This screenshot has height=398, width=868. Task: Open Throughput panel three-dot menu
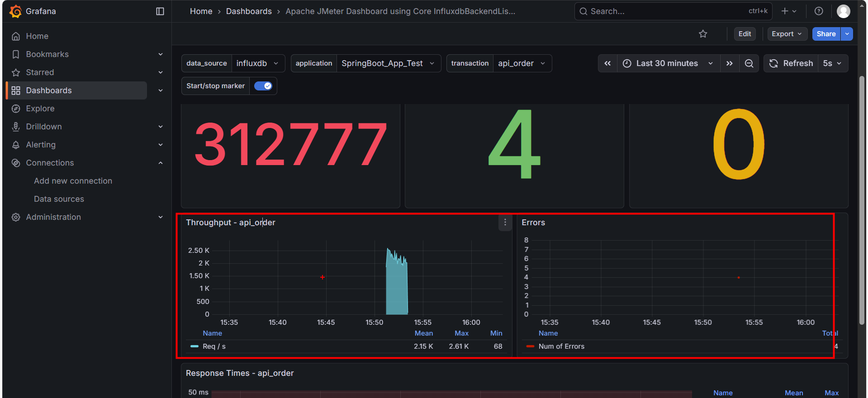coord(505,223)
